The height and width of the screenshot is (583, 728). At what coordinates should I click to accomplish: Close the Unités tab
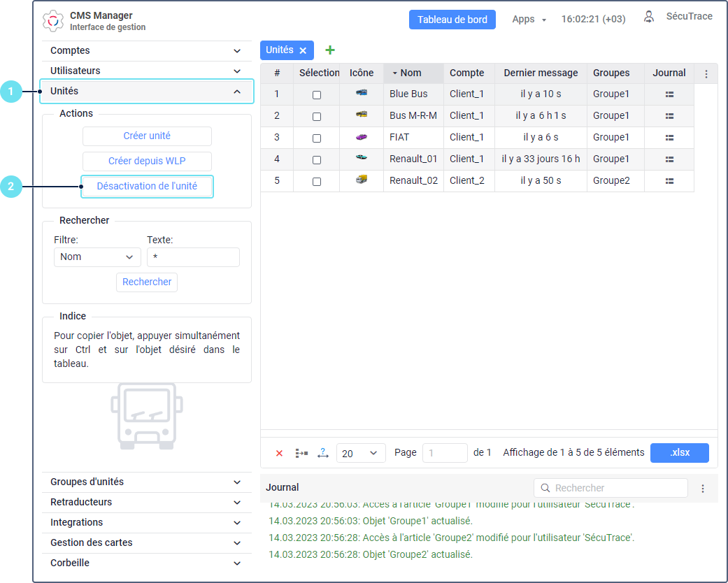[x=303, y=50]
